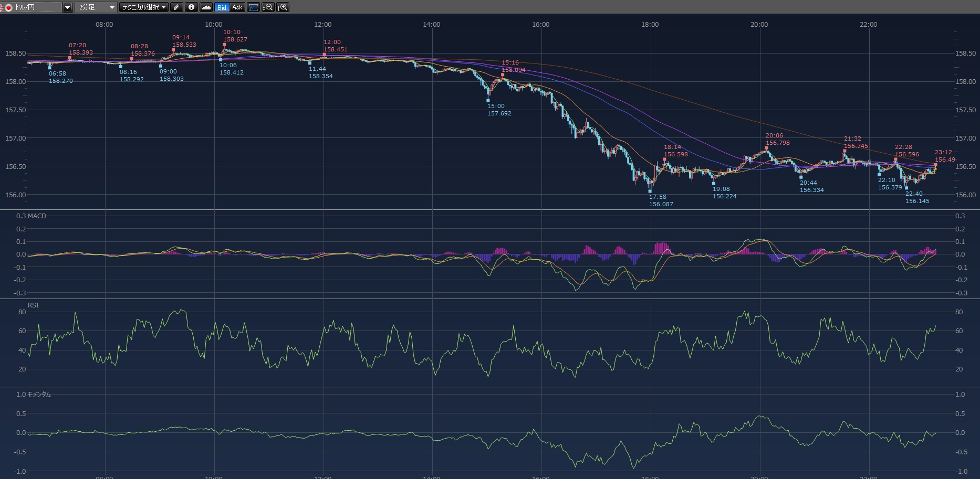The height and width of the screenshot is (479, 980).
Task: Click the currency pair flag icon
Action: point(8,7)
